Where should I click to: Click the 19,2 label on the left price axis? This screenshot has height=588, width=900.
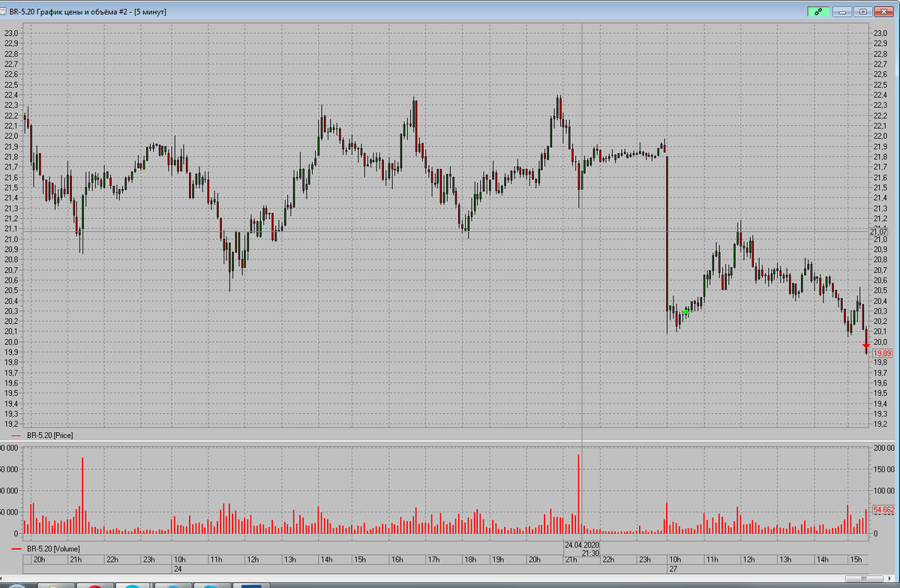(11, 424)
